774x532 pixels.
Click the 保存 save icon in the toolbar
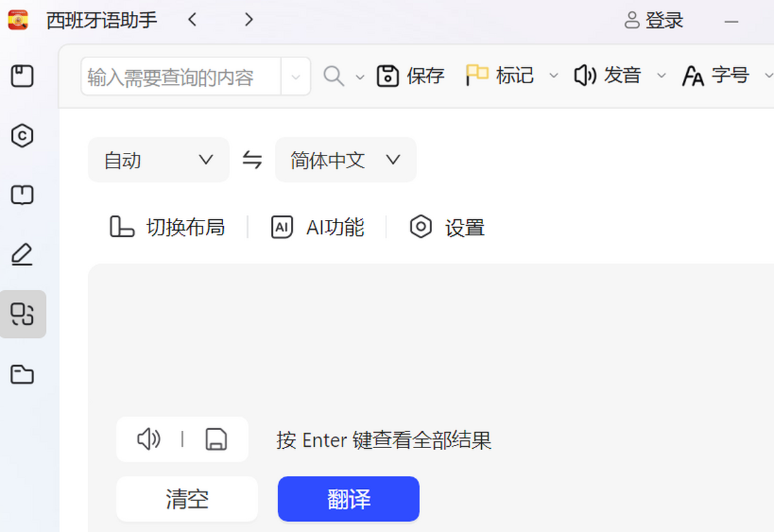click(x=388, y=75)
